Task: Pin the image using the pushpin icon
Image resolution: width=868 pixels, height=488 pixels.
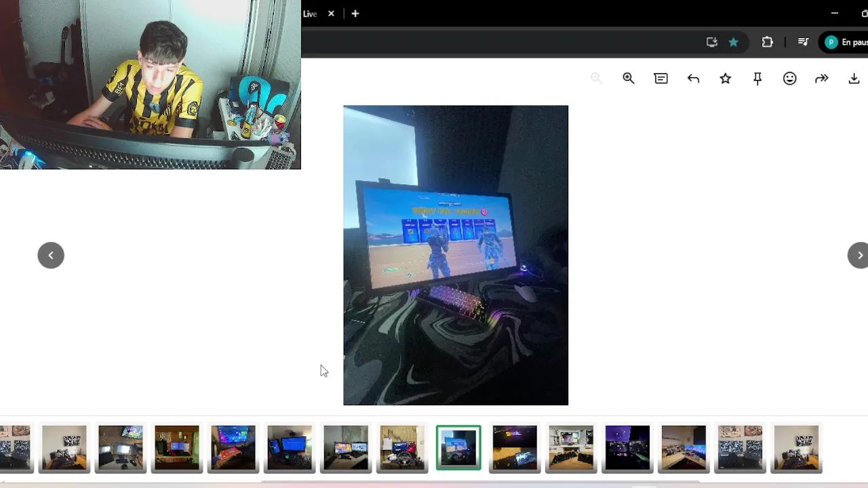Action: (x=757, y=79)
